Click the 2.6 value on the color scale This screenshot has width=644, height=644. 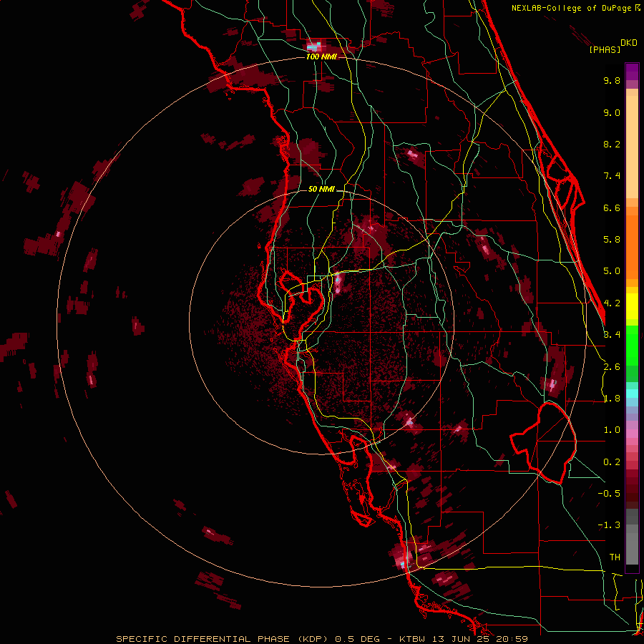(x=612, y=367)
